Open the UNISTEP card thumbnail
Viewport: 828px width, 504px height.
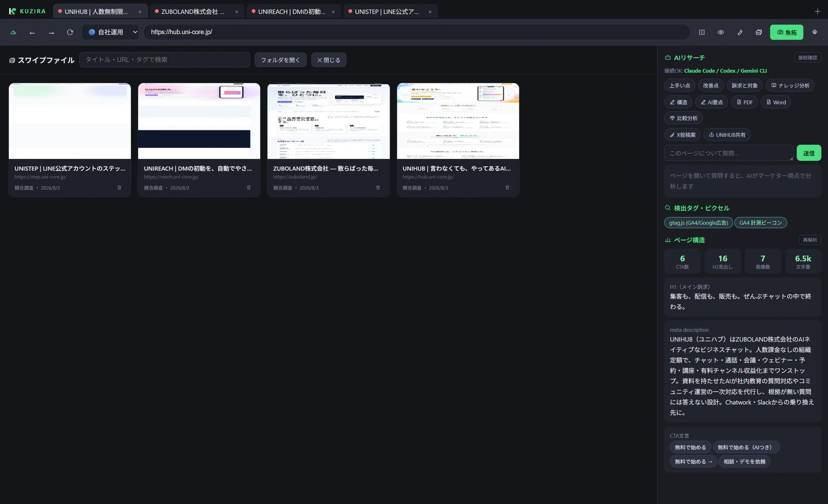tap(70, 121)
